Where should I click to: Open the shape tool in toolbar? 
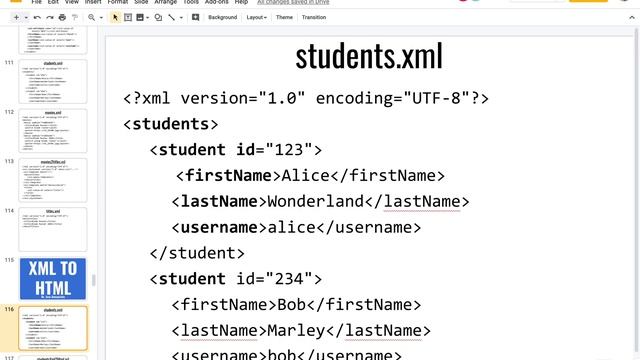(158, 18)
